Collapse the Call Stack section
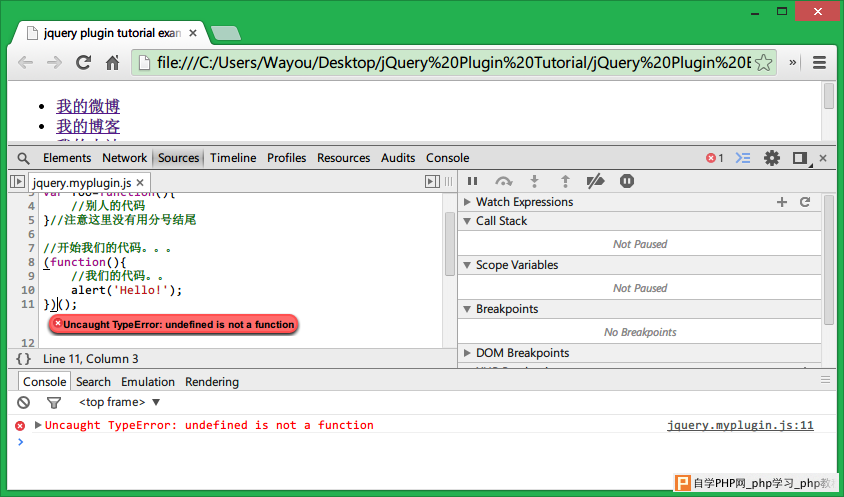This screenshot has height=497, width=844. tap(467, 221)
